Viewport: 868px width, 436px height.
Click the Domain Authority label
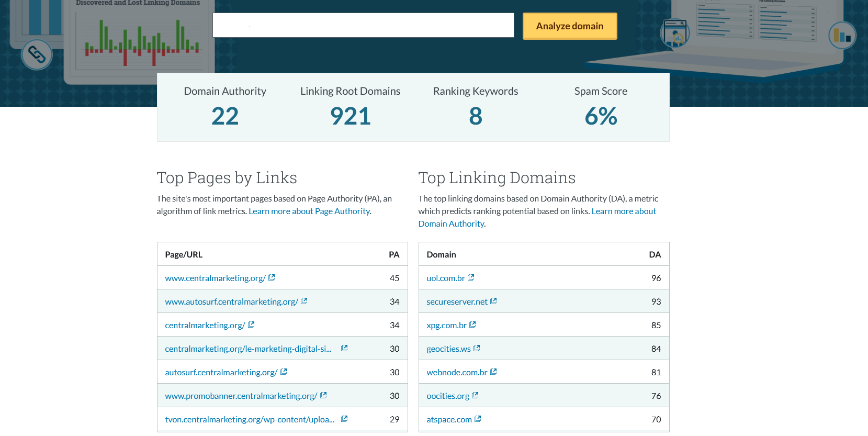click(x=225, y=91)
